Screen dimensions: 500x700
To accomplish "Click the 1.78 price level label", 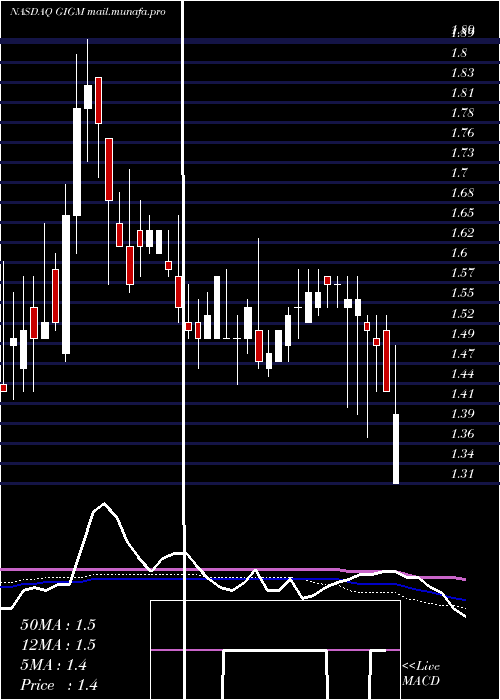I will click(x=462, y=113).
